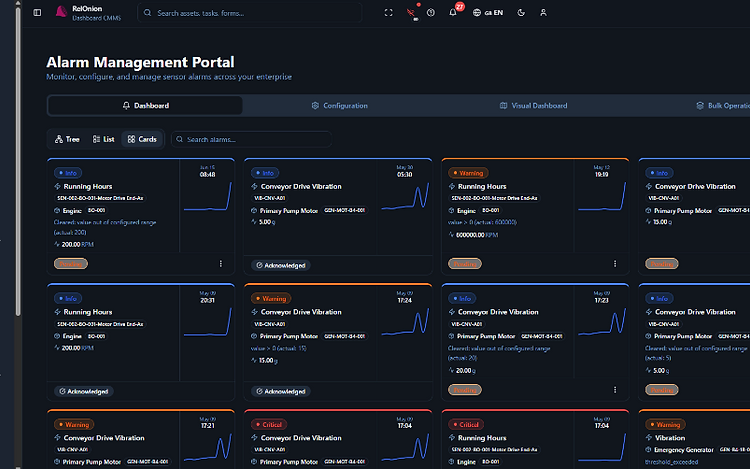The width and height of the screenshot is (750, 469).
Task: Open more options on 19:19 Running Hours card
Action: point(615,264)
